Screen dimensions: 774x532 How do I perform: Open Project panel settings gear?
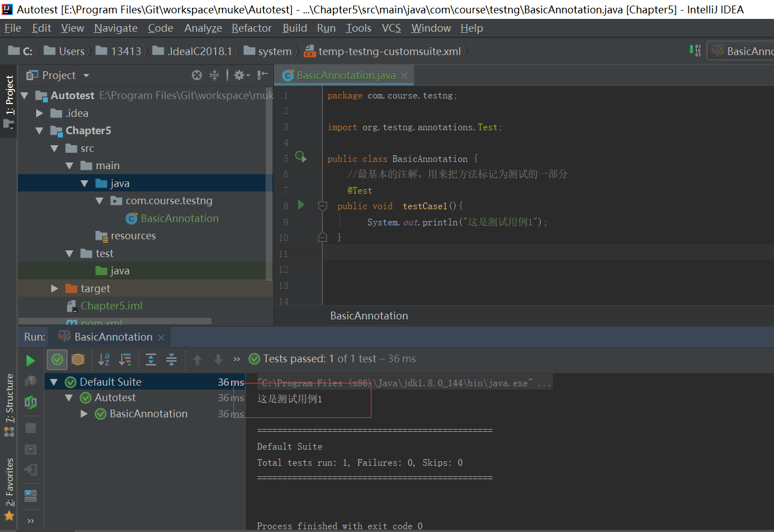point(242,75)
